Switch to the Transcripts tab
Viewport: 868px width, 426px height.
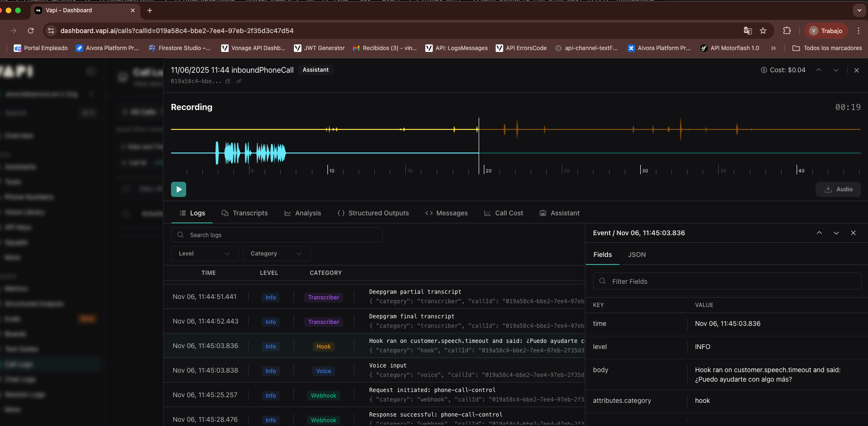[245, 213]
